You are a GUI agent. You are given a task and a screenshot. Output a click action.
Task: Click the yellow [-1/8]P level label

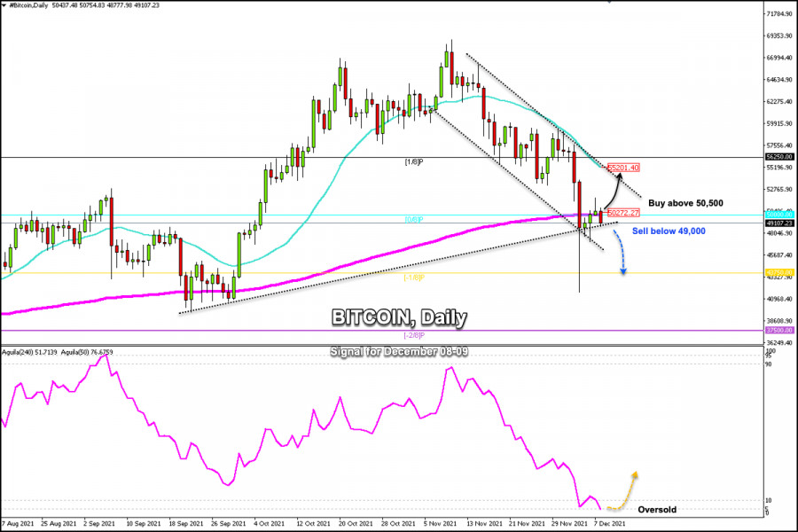click(414, 278)
